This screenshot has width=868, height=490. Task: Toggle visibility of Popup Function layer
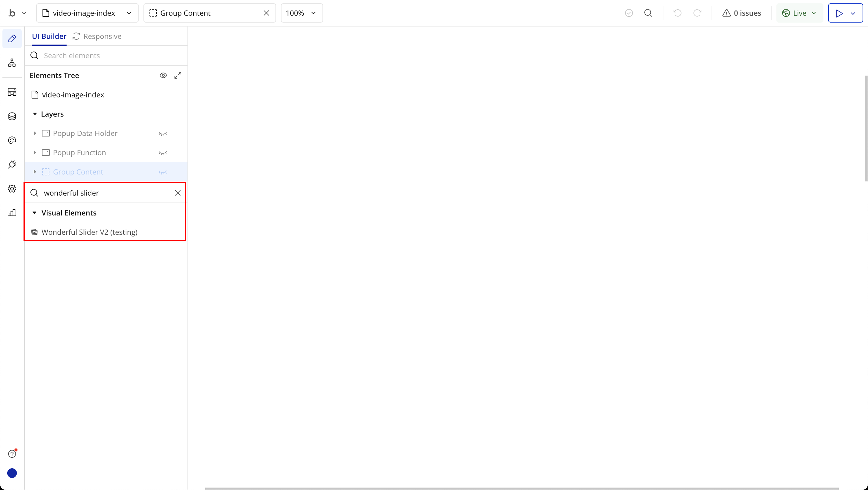[x=163, y=153]
